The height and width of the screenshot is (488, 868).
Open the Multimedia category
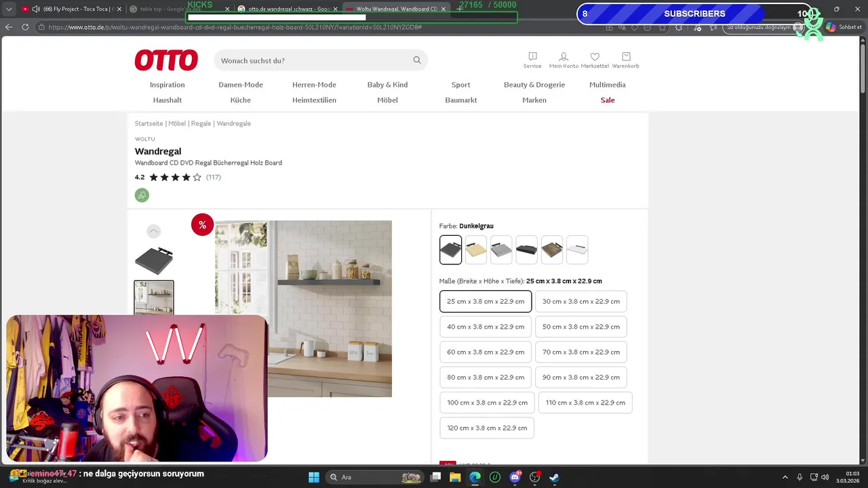pyautogui.click(x=608, y=85)
